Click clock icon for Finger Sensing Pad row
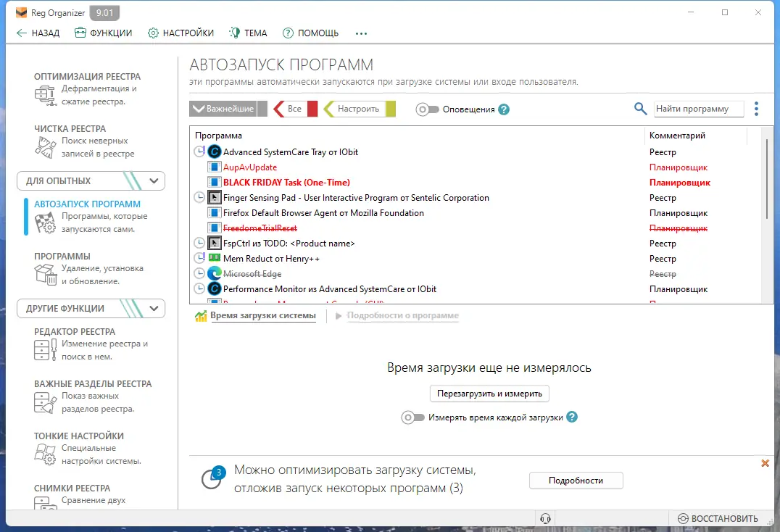 199,197
